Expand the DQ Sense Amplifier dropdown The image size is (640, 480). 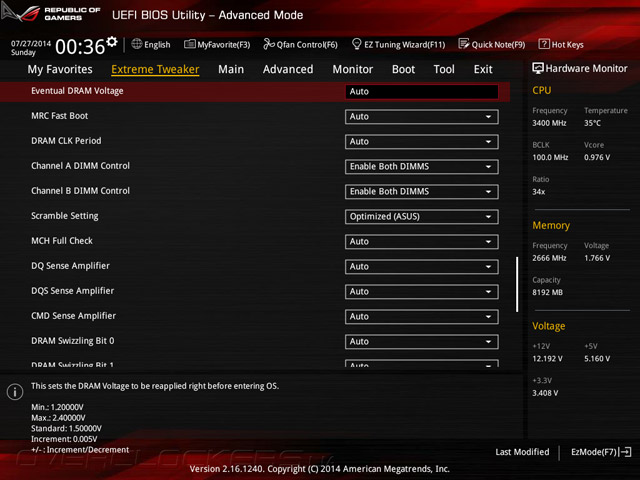422,267
